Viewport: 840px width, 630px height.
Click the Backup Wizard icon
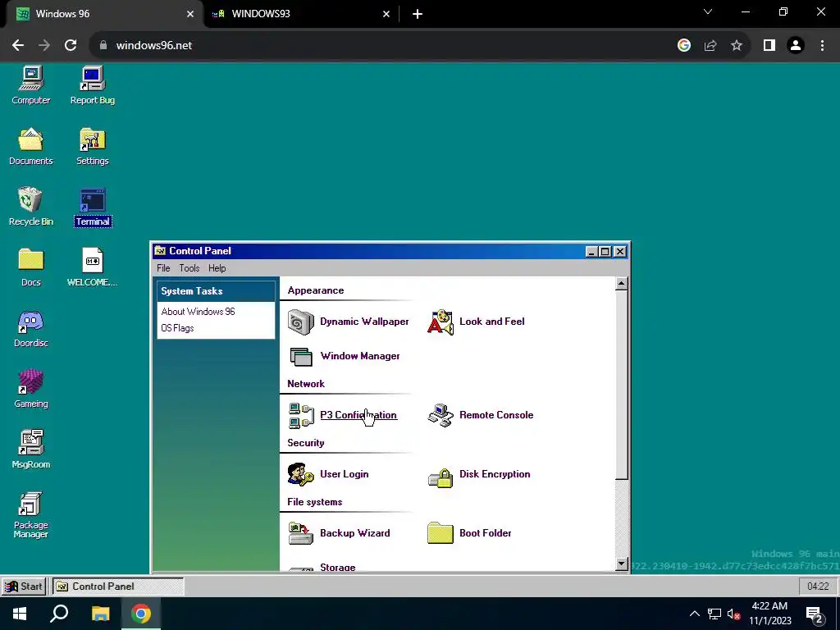tap(300, 533)
